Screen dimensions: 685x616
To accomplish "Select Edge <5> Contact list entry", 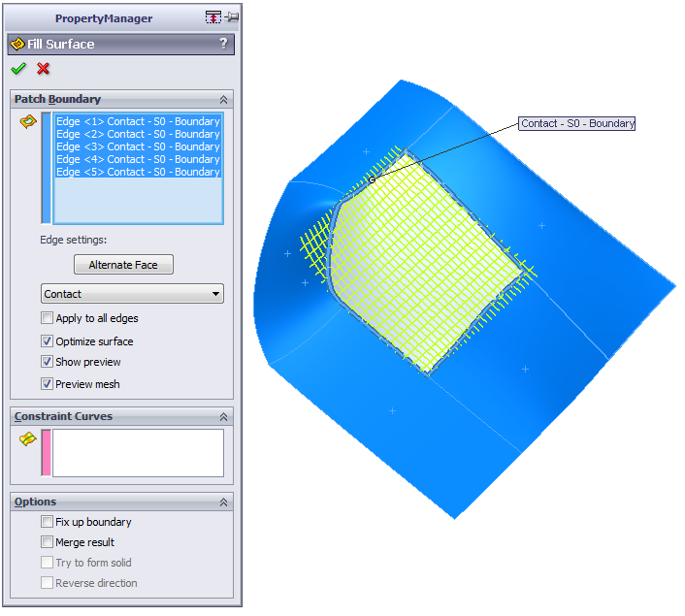I will 138,172.
